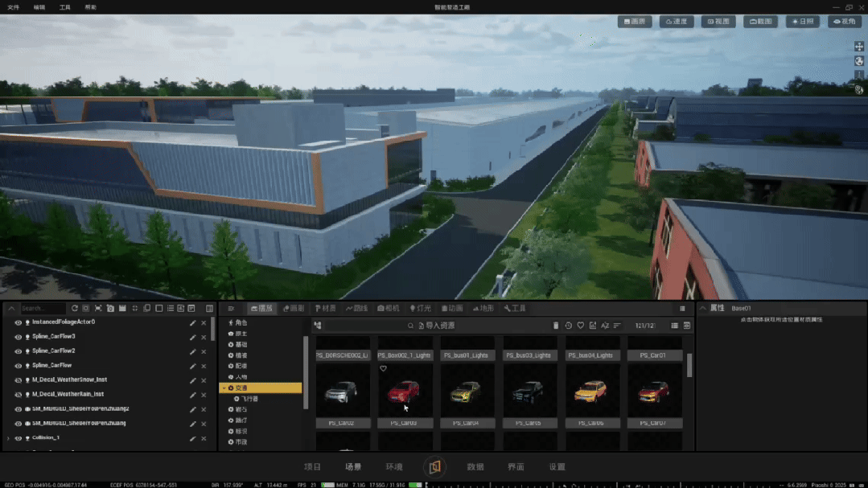The height and width of the screenshot is (488, 868).
Task: Click the globe icon on the viewport's right edge
Action: click(x=858, y=61)
